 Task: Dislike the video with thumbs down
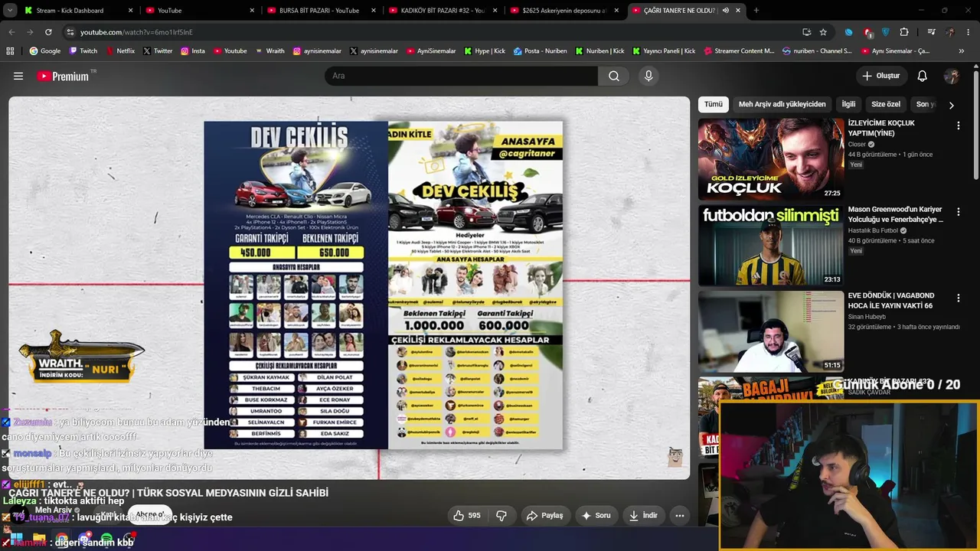[x=501, y=516]
